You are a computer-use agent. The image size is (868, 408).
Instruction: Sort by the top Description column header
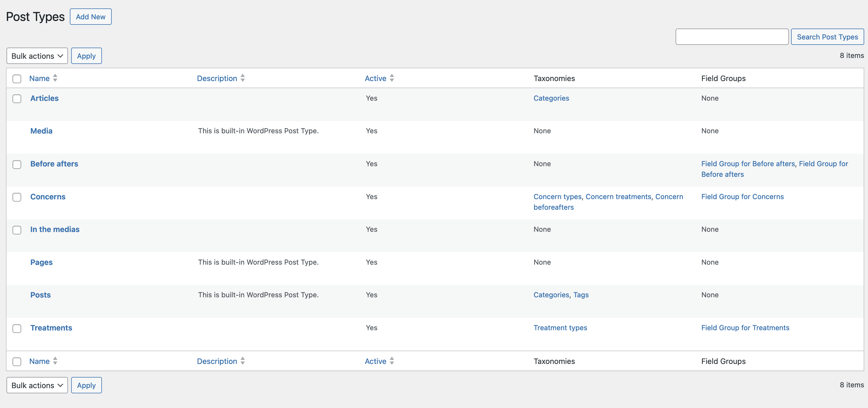217,78
